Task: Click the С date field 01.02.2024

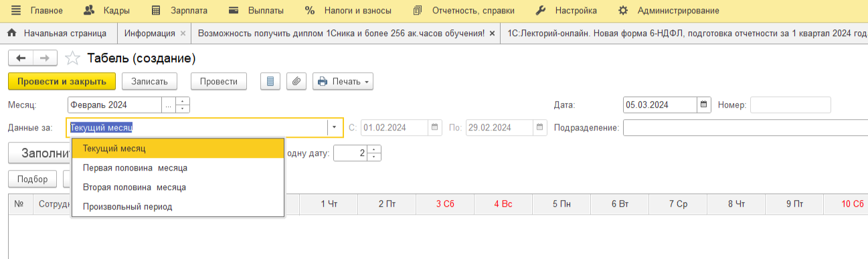Action: [394, 127]
